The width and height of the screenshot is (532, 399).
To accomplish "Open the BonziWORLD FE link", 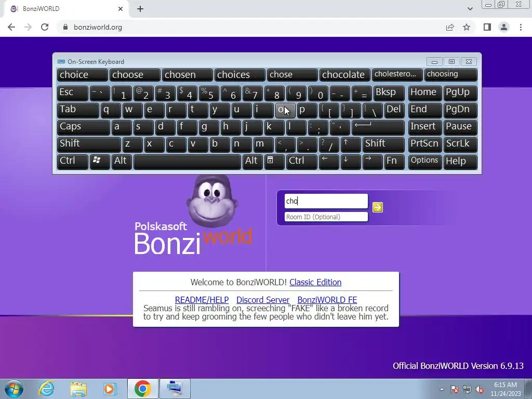I will coord(327,300).
